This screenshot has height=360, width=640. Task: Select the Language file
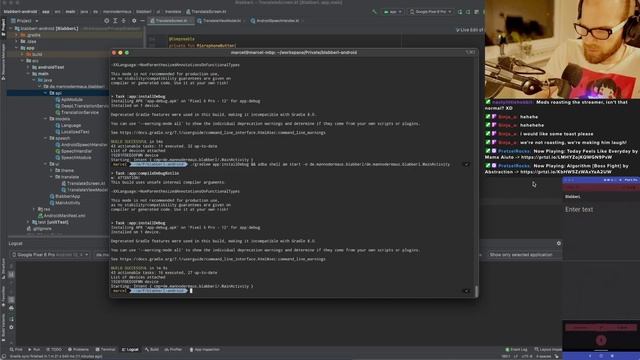click(68, 125)
